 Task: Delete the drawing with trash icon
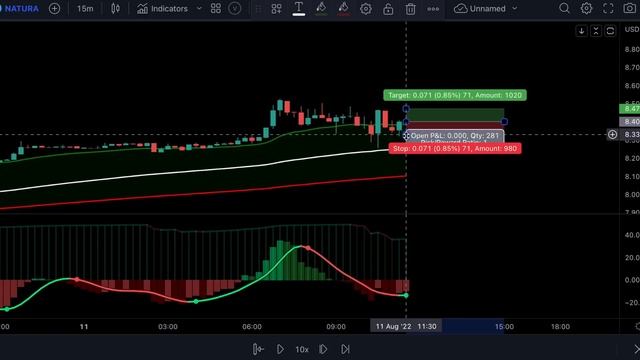[410, 9]
